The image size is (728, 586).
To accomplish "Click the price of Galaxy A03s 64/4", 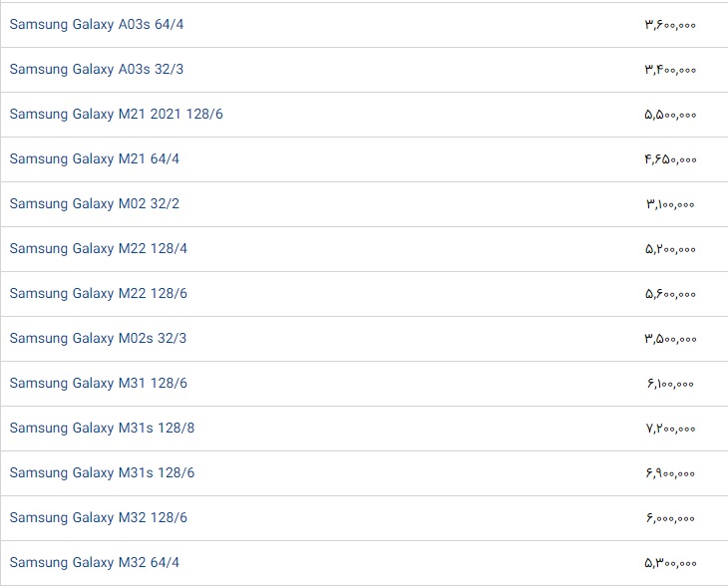I will pos(670,24).
